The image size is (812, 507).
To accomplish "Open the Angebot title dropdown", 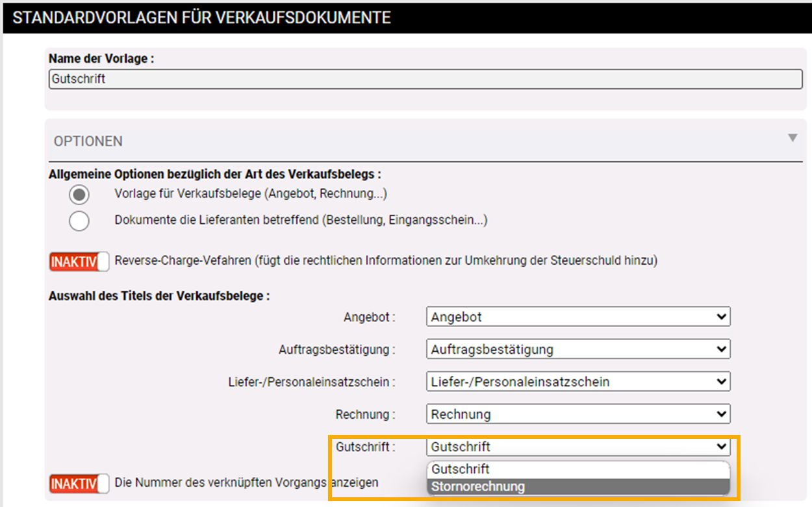I will click(x=578, y=317).
